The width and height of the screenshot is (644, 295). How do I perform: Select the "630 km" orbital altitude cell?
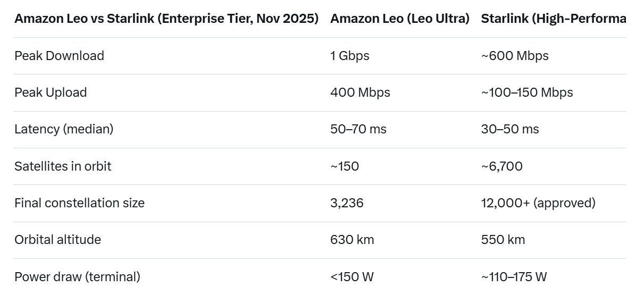352,240
